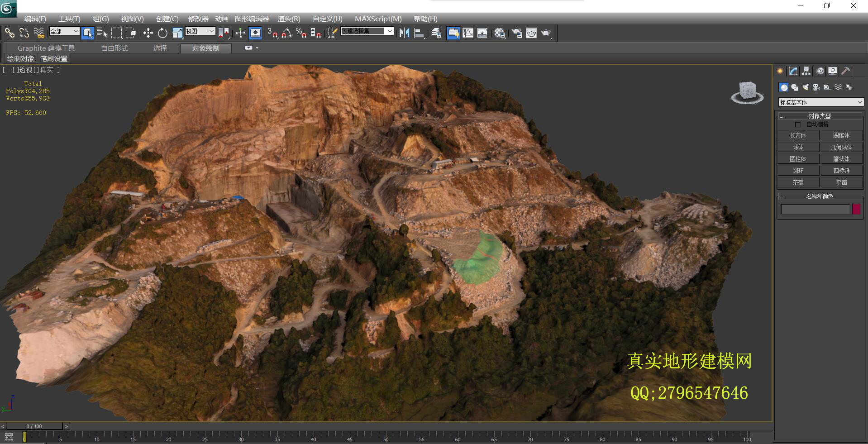This screenshot has width=868, height=444.
Task: Click the object color swatch
Action: pos(856,209)
